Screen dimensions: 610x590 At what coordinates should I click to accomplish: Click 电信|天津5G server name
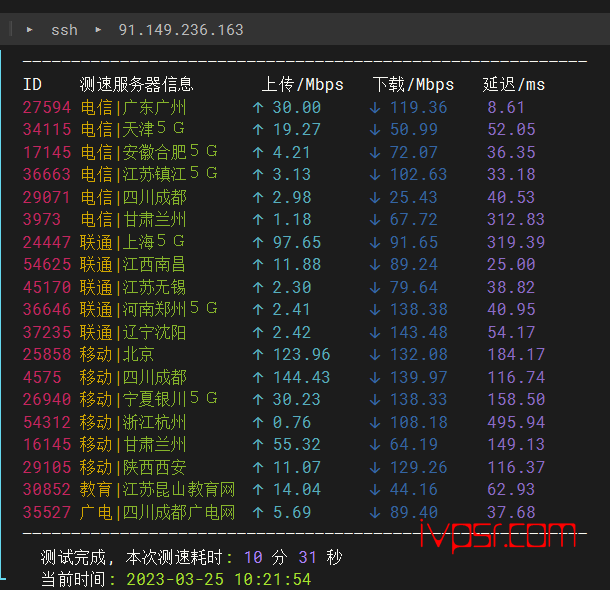pyautogui.click(x=132, y=129)
